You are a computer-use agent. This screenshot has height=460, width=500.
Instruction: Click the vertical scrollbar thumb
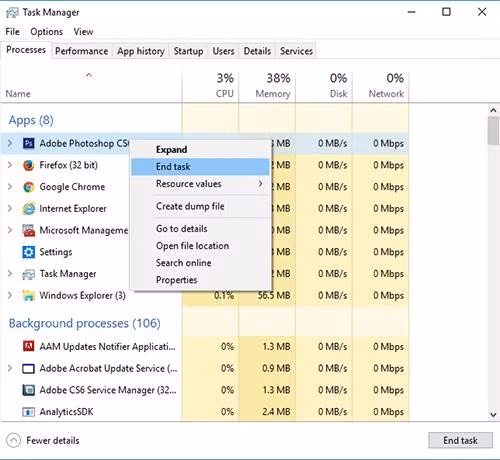click(x=493, y=130)
